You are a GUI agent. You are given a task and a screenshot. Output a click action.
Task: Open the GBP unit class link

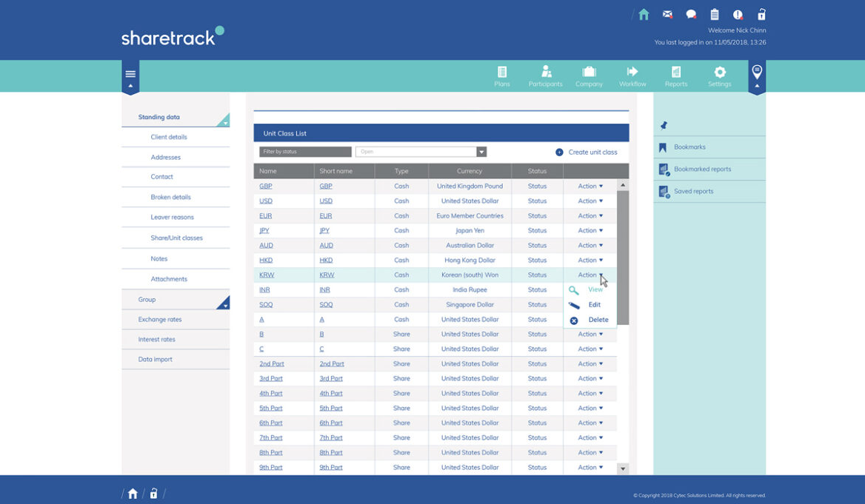pos(265,186)
